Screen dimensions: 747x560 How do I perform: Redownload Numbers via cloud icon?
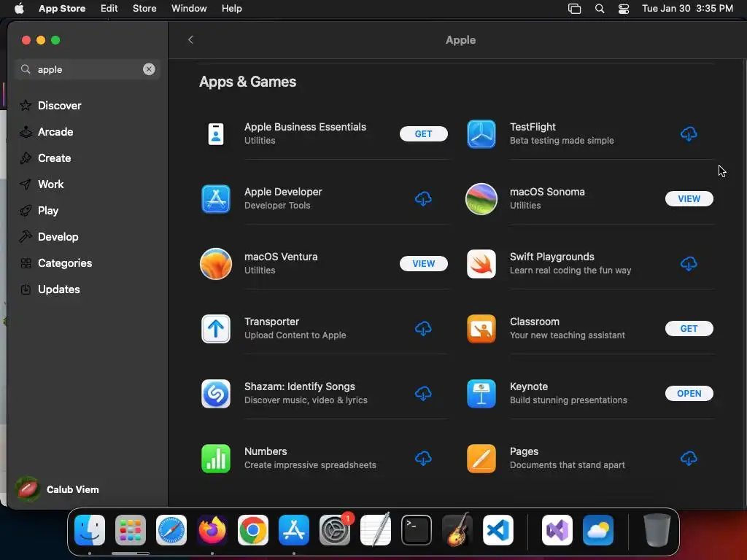pyautogui.click(x=423, y=458)
